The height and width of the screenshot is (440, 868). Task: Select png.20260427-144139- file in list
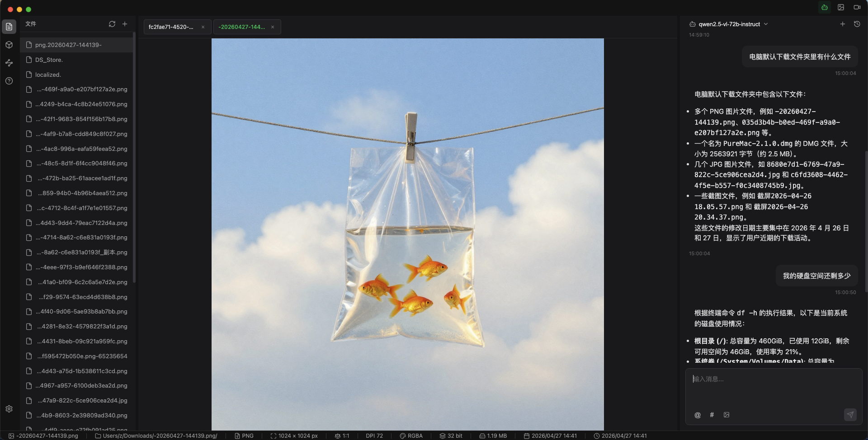pyautogui.click(x=77, y=45)
